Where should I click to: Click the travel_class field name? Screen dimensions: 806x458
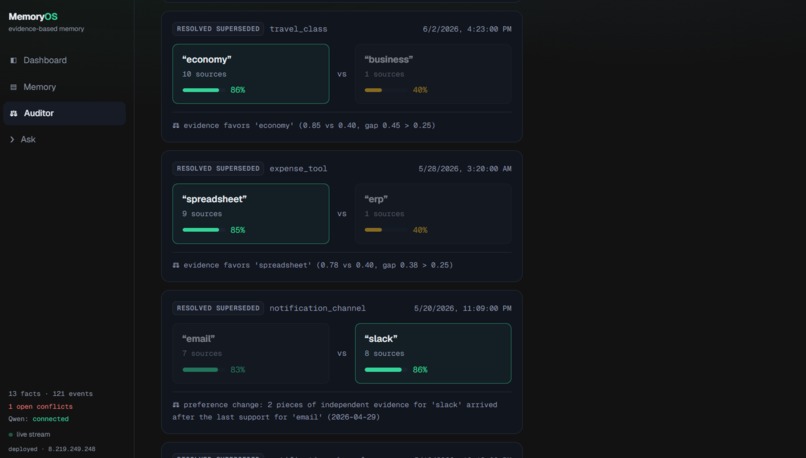pos(298,29)
